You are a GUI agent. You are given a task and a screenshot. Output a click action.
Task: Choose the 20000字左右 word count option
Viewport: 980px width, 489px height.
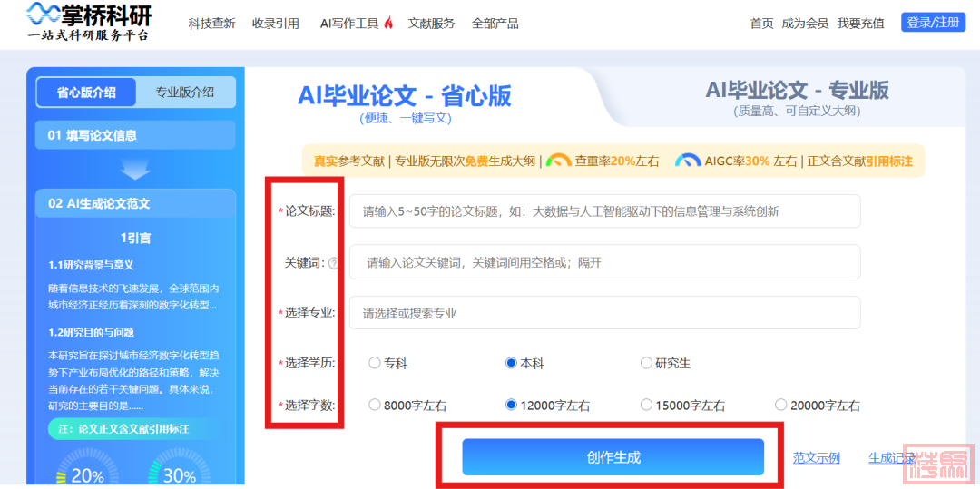[x=781, y=406]
